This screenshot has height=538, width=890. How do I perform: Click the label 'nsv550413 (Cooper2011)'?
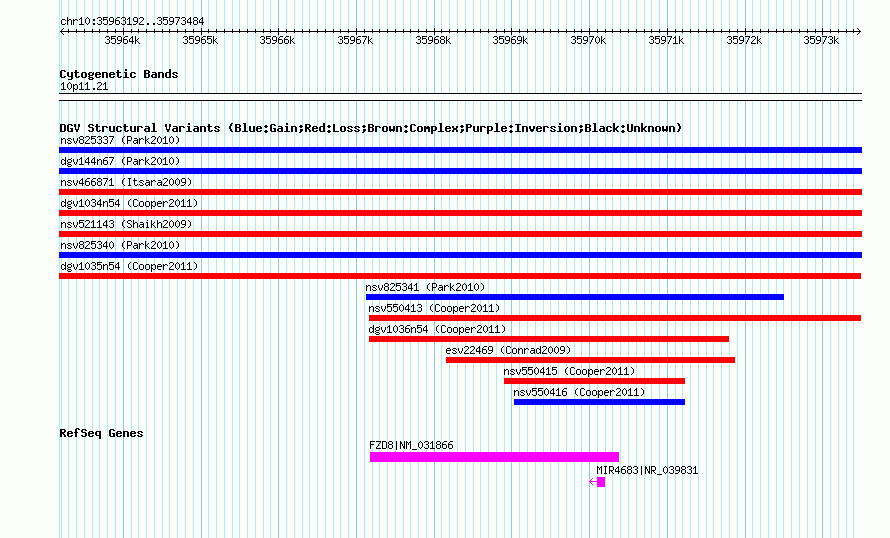click(434, 308)
